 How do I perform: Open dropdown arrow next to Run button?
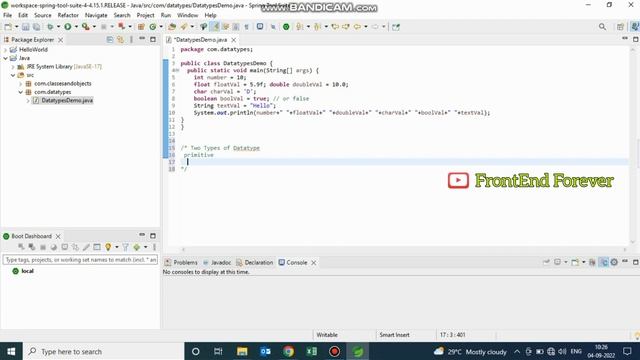76,27
